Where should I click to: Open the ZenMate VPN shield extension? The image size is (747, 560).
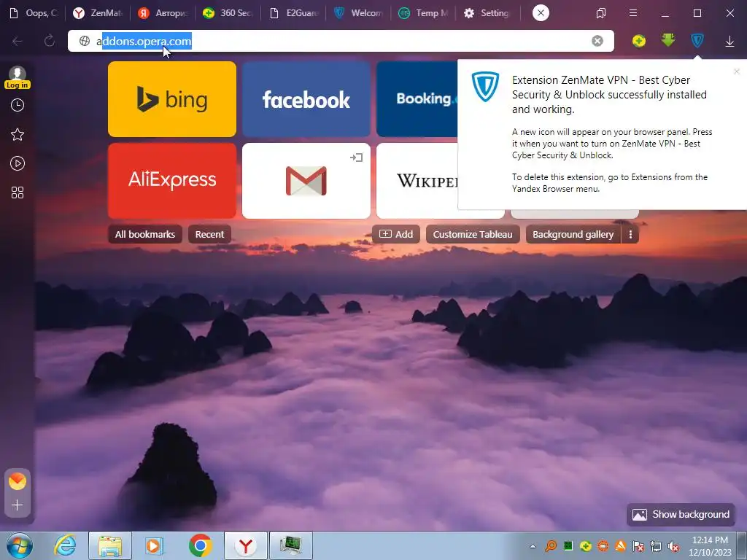697,41
